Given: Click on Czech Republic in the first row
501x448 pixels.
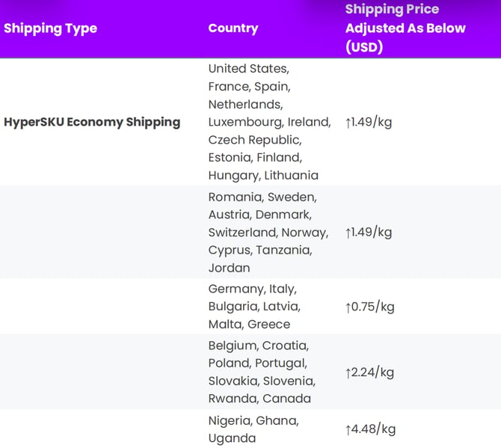Looking at the screenshot, I should coord(253,140).
